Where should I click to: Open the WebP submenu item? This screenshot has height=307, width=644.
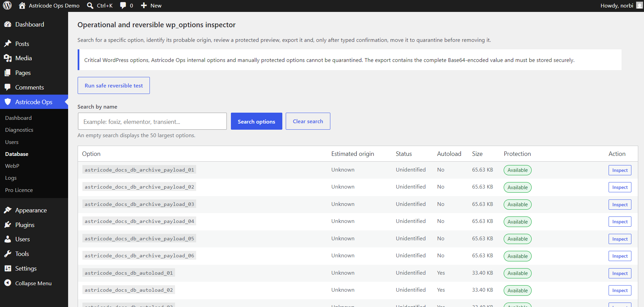pyautogui.click(x=12, y=166)
